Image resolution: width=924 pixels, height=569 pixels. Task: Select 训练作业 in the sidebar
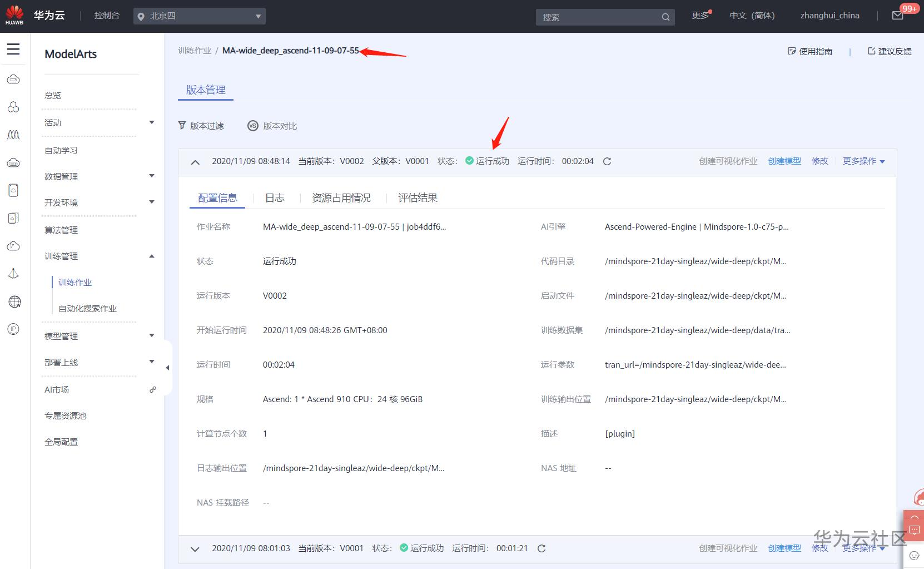pos(75,283)
